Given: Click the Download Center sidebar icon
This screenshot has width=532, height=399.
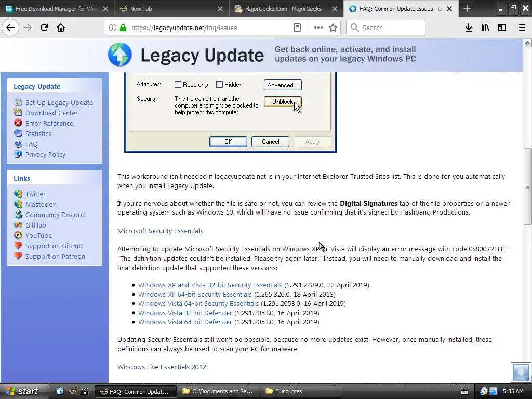Looking at the screenshot, I should tap(18, 112).
